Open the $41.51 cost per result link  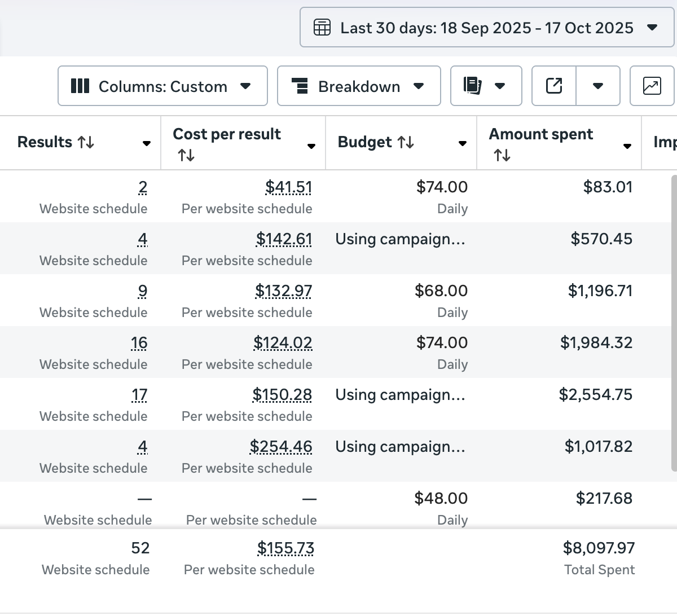click(289, 186)
